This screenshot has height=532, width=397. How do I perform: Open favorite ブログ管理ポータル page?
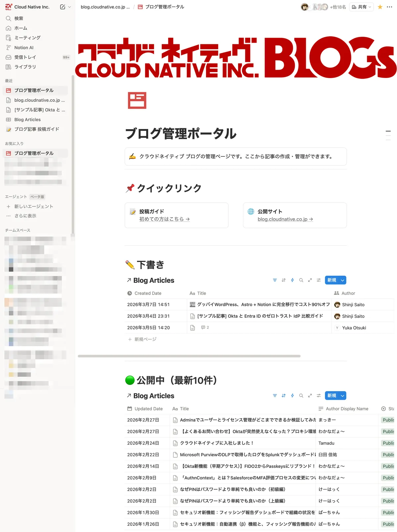pyautogui.click(x=35, y=153)
